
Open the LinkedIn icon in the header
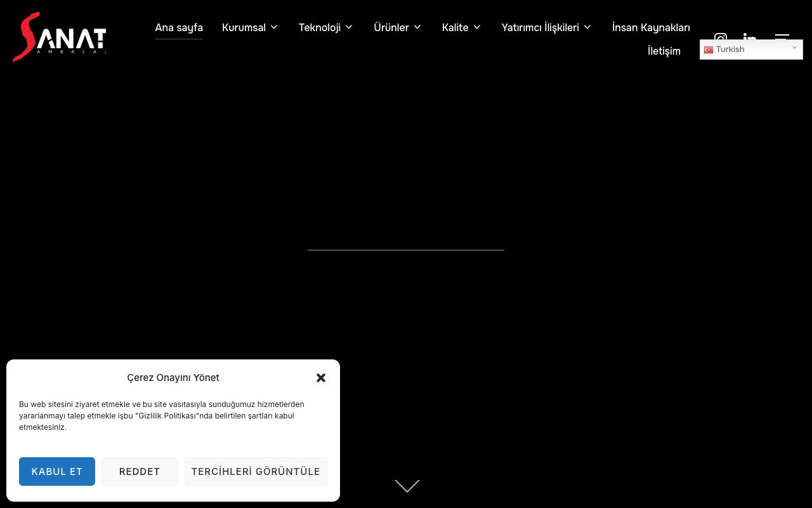coord(750,37)
